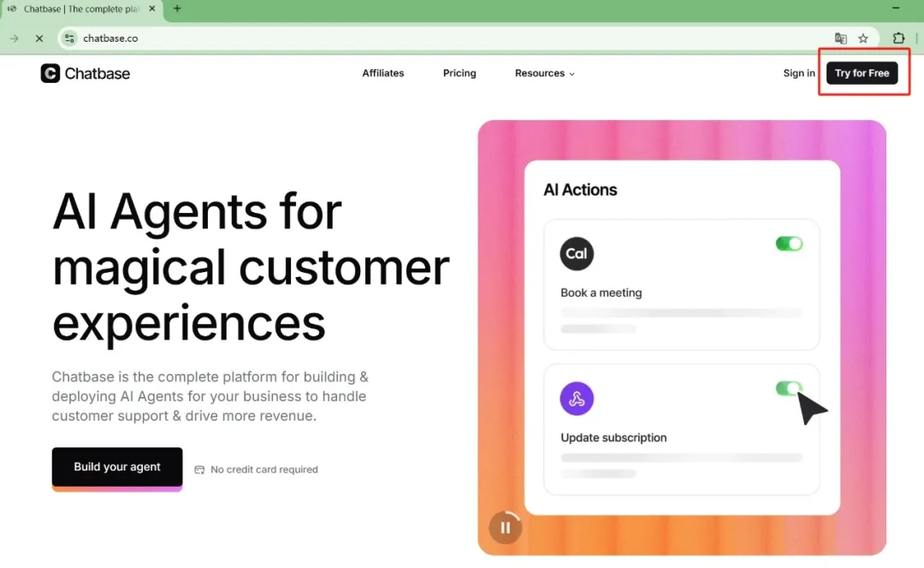924x568 pixels.
Task: Click the browser forward arrow
Action: 15,38
